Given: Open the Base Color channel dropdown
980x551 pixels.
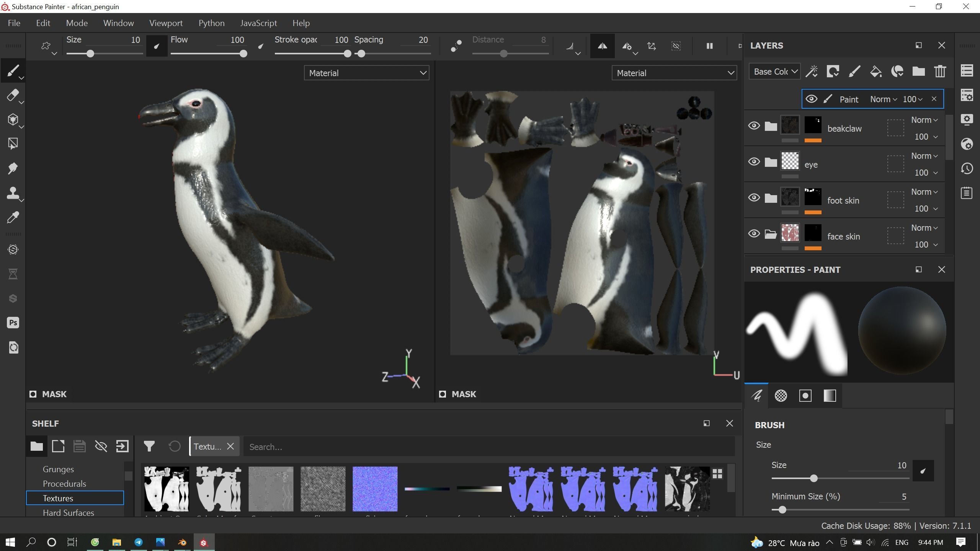Looking at the screenshot, I should 774,72.
